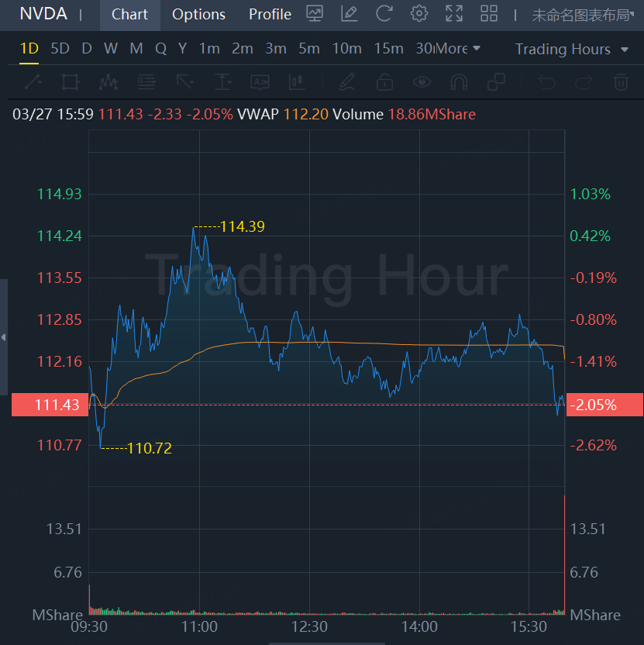
Task: Switch to the Chart tab
Action: click(x=129, y=15)
